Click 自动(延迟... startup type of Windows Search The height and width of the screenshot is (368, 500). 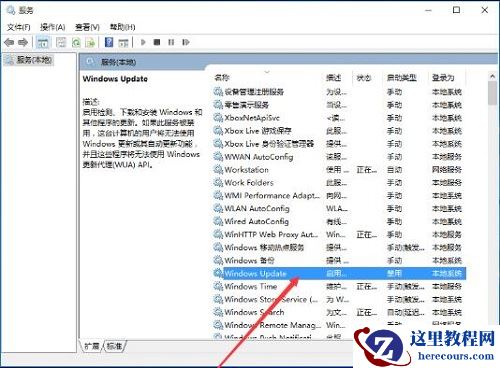(x=406, y=312)
